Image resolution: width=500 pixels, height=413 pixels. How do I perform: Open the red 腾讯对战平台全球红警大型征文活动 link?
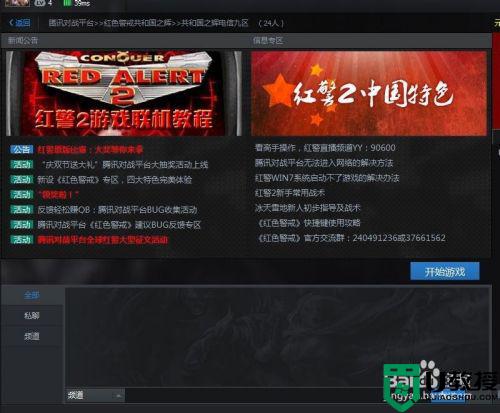103,240
